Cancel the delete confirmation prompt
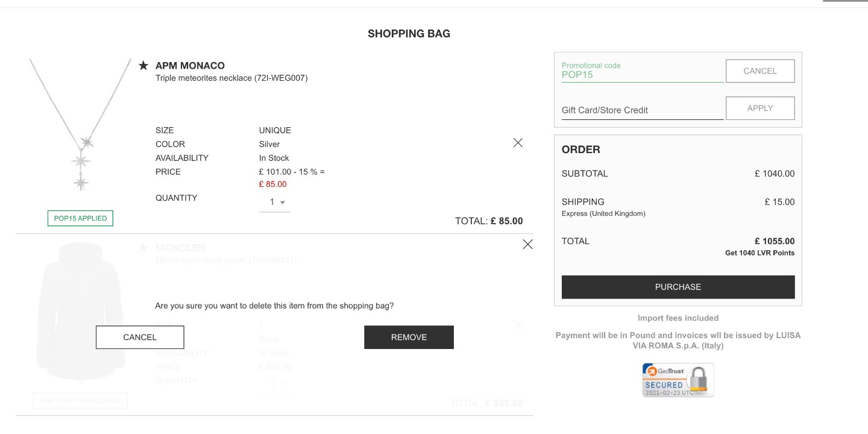This screenshot has height=434, width=868. tap(140, 338)
